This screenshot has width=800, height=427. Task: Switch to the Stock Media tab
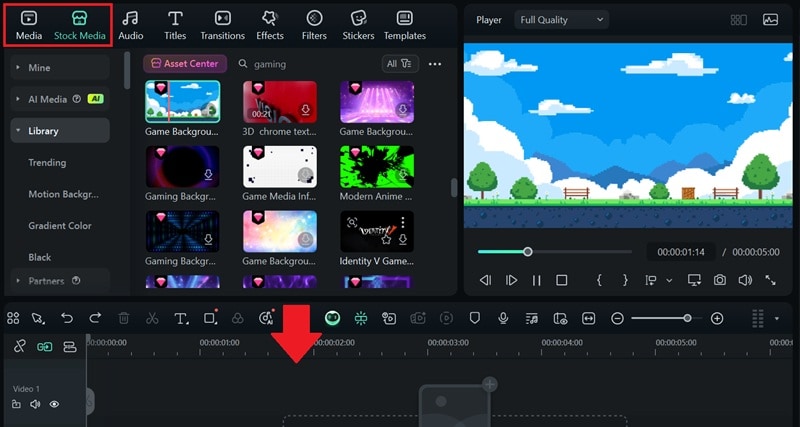pyautogui.click(x=80, y=26)
